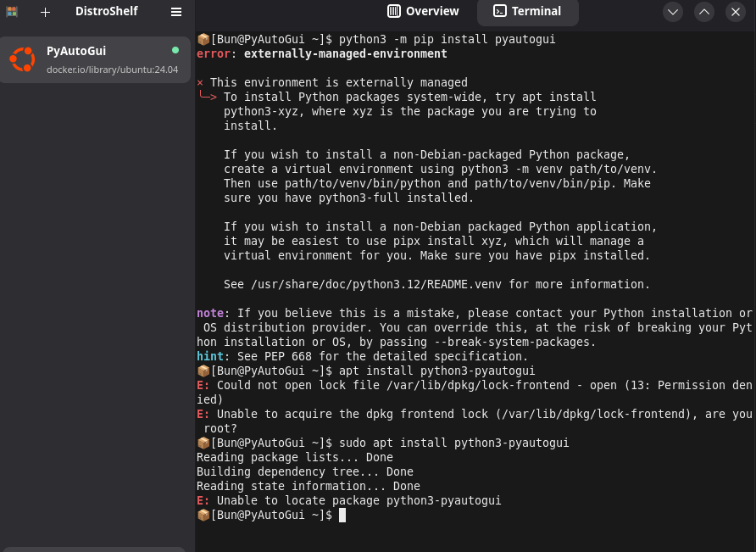Click the '/usr/share/doc/python3.12/README.venv' path text
756x552 pixels.
click(x=376, y=284)
